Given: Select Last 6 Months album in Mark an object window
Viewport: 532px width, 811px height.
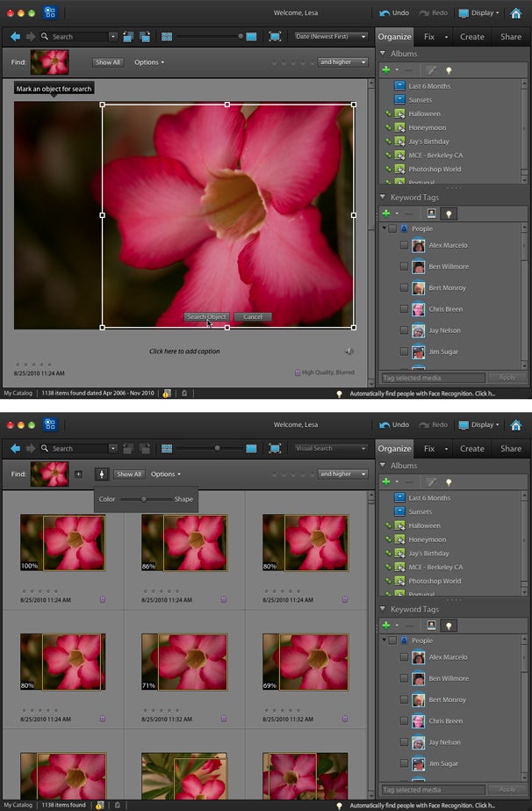Looking at the screenshot, I should (429, 86).
